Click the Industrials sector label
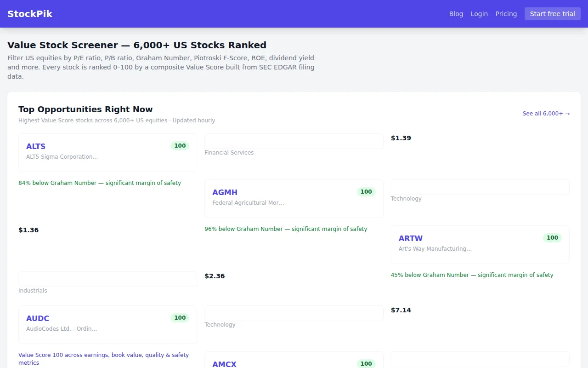 33,291
